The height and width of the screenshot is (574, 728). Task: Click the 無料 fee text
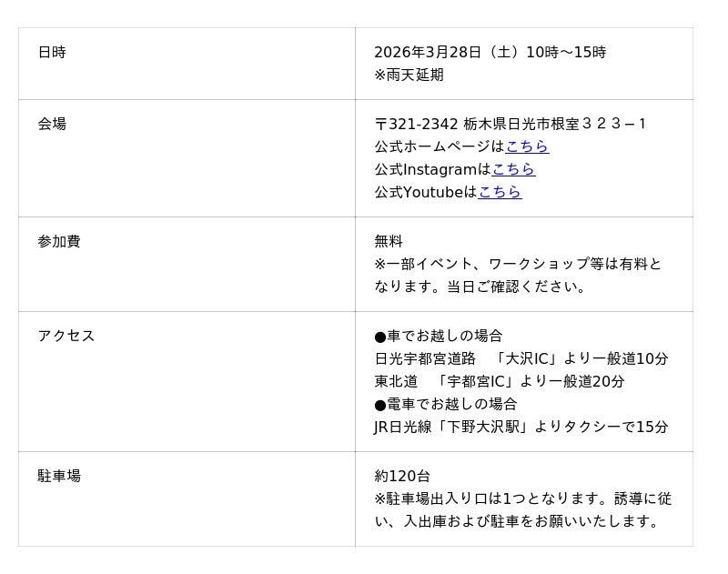[x=389, y=241]
